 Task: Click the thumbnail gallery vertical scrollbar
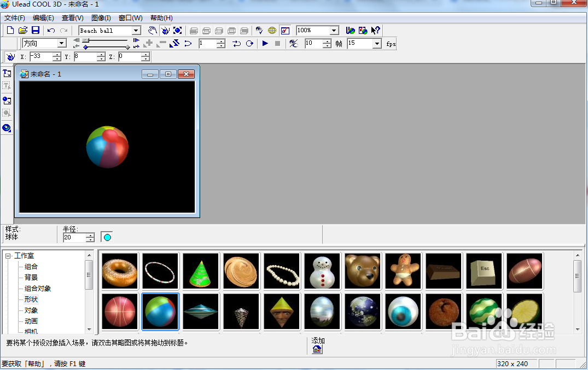(578, 292)
